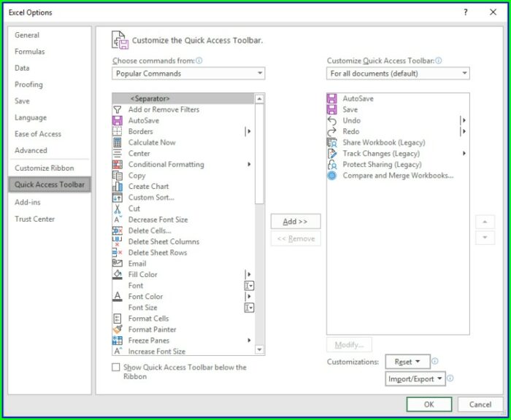Click the Undo arrow icon in toolbar list
The image size is (511, 420).
[331, 120]
